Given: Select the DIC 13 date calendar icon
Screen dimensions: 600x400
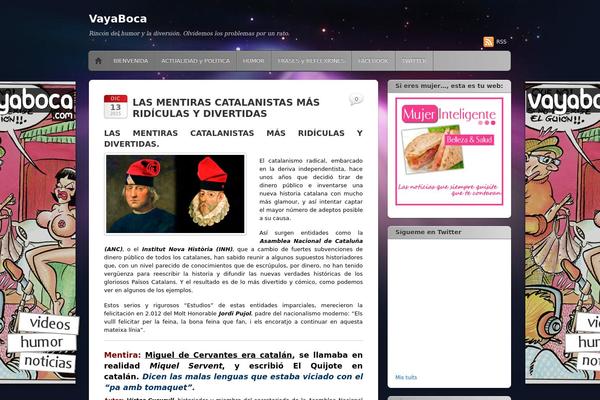Looking at the screenshot, I should tap(116, 106).
